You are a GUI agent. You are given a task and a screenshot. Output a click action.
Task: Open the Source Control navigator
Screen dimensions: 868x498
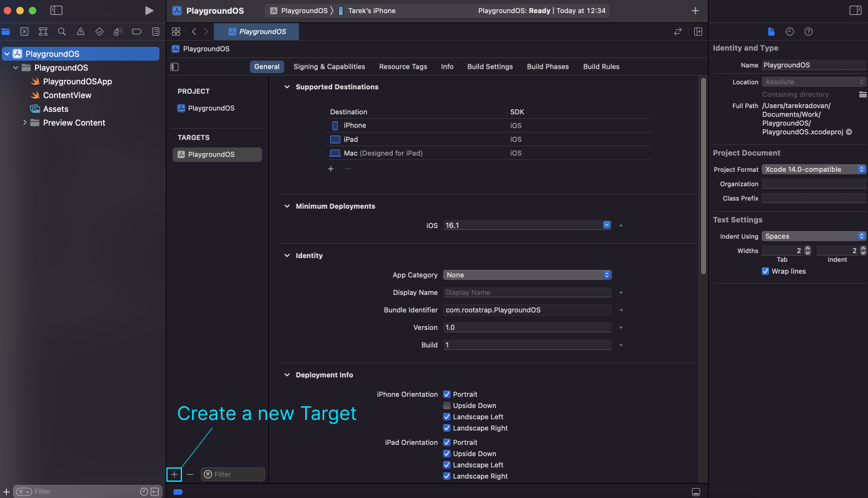click(x=24, y=31)
